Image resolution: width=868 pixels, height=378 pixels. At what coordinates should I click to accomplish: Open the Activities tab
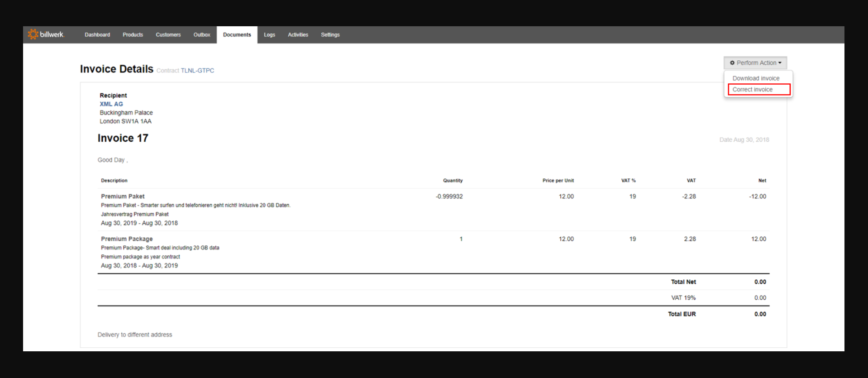click(298, 35)
